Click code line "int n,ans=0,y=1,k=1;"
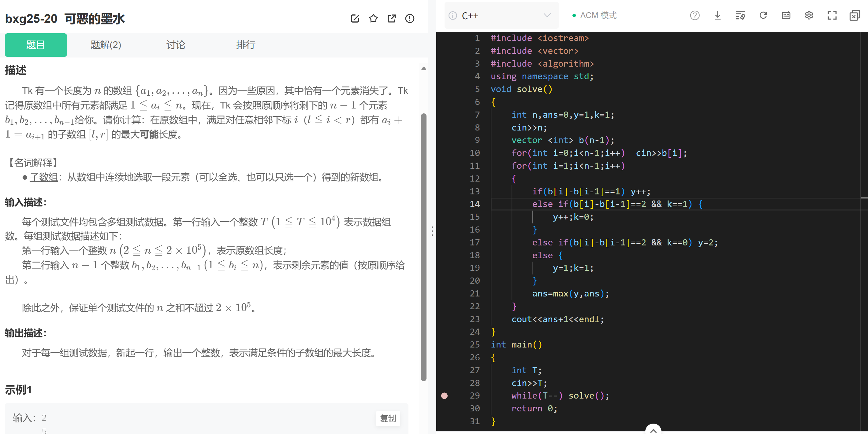Viewport: 868px width, 434px height. tap(563, 115)
